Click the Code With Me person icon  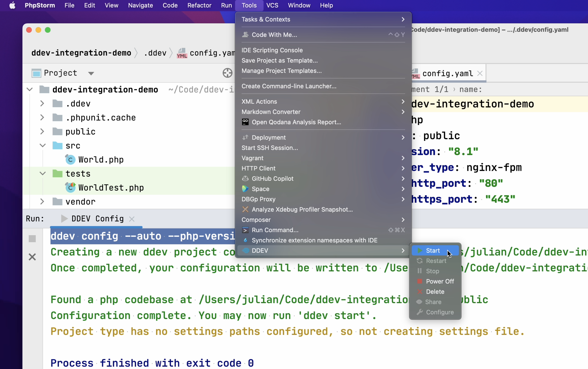click(245, 35)
